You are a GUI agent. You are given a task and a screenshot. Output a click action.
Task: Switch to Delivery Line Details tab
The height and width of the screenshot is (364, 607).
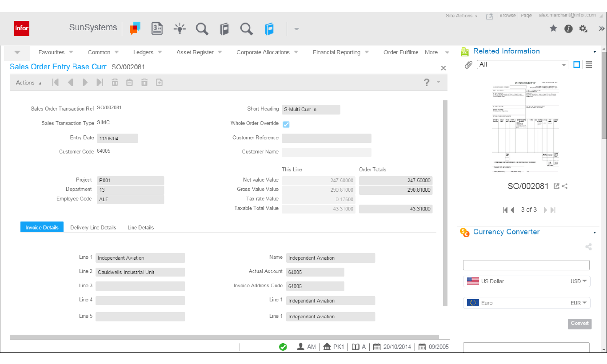click(93, 227)
